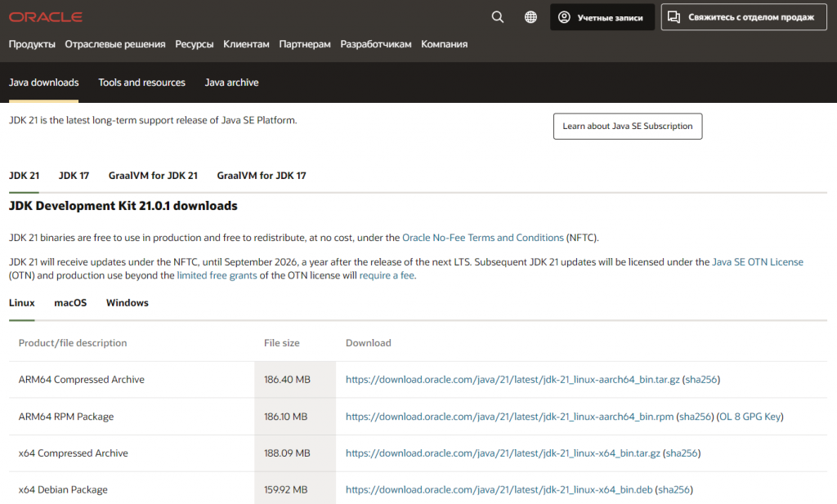Open Oracle No-Fee Terms and Conditions link
837x504 pixels.
[482, 238]
